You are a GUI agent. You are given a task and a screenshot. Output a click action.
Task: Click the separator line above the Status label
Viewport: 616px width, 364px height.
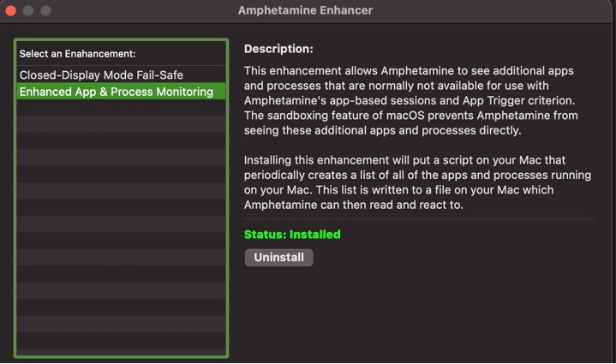[x=419, y=219]
